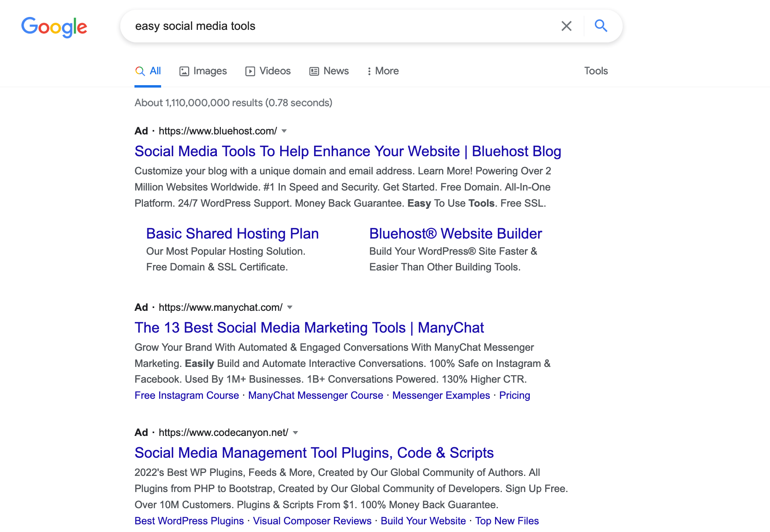Expand the manychat.com ad dropdown arrow
Viewport: 770px width, 532px height.
click(x=290, y=308)
